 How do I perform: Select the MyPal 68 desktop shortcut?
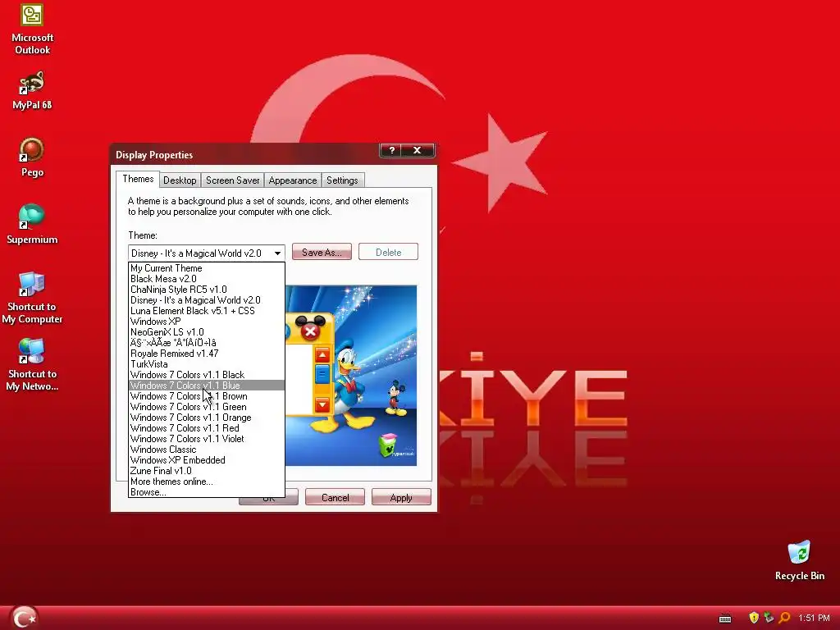[x=32, y=91]
